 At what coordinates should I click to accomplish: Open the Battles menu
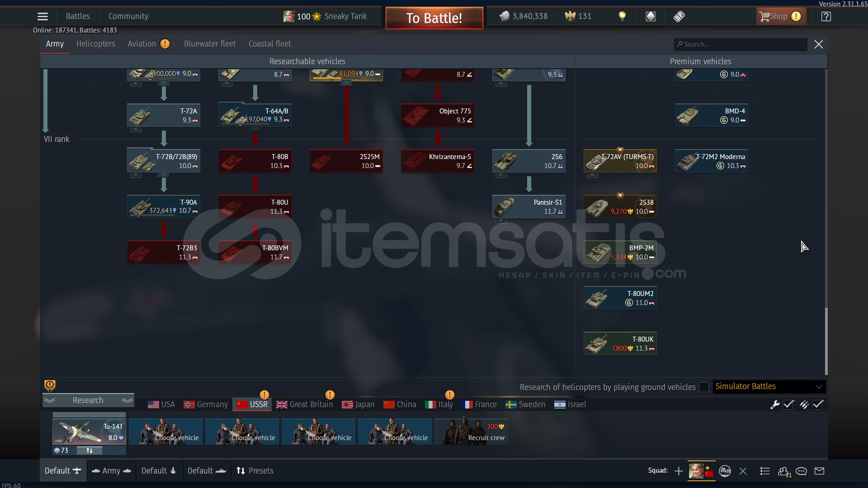78,16
